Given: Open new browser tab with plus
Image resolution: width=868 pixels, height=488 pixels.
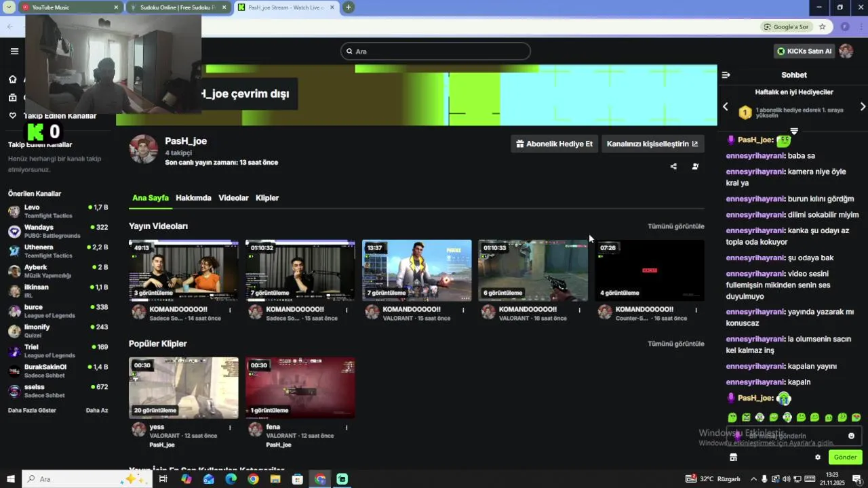Looking at the screenshot, I should pos(348,7).
